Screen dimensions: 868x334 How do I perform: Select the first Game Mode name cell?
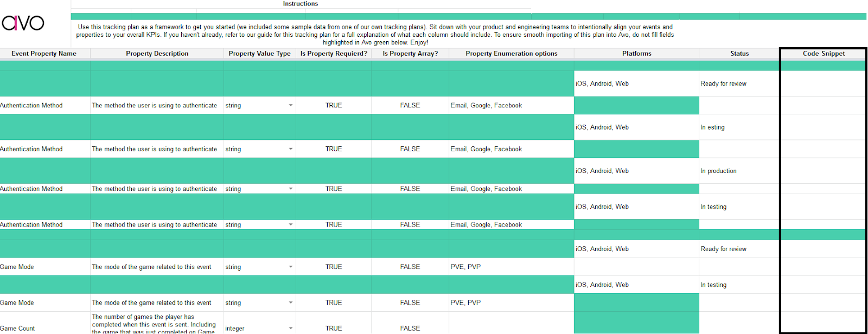[x=45, y=267]
